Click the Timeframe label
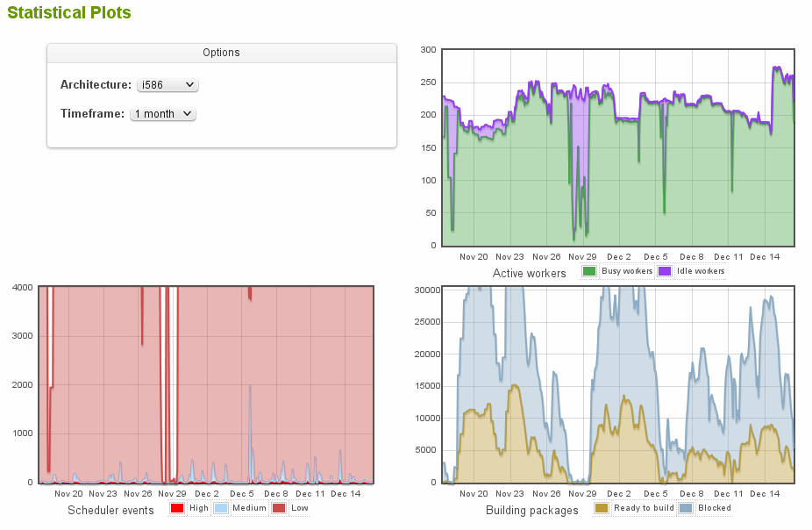The height and width of the screenshot is (530, 812). [x=92, y=114]
